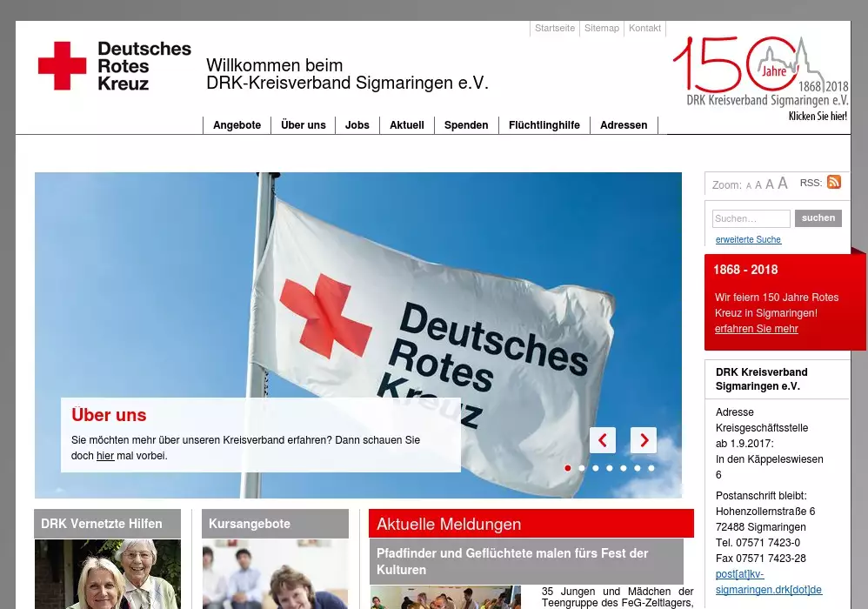Open the Angebote menu
The width and height of the screenshot is (868, 609).
(x=237, y=125)
